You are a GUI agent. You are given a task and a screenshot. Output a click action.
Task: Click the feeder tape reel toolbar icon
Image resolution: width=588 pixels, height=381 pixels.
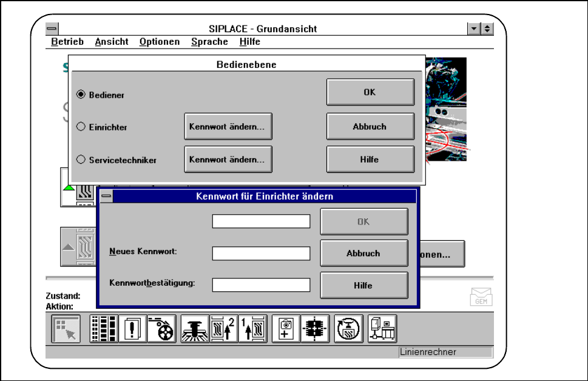click(x=161, y=329)
